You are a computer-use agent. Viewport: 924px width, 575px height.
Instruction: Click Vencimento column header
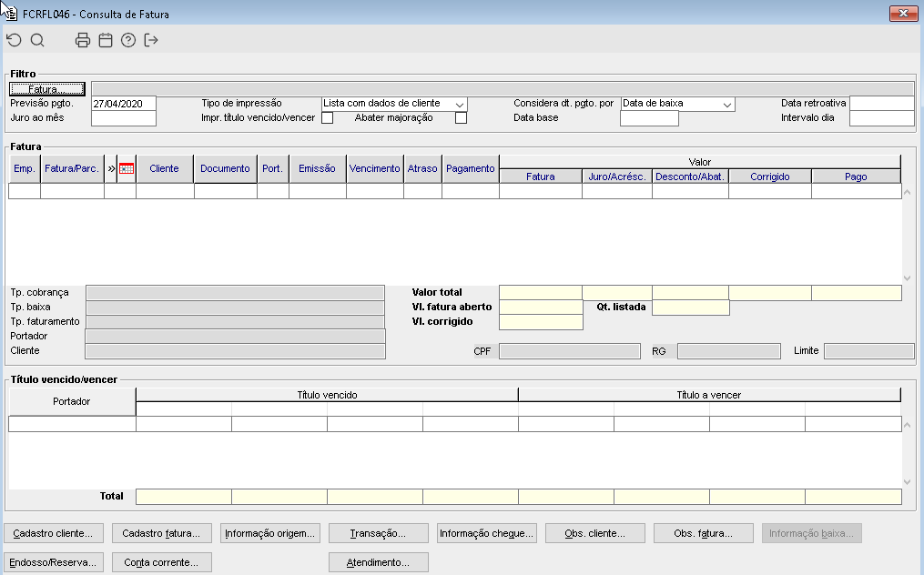pos(375,168)
